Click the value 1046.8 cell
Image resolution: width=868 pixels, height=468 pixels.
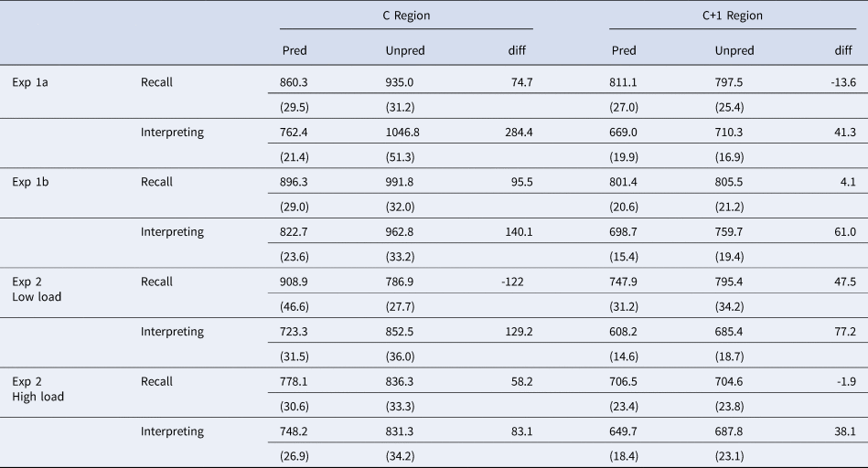click(x=406, y=132)
